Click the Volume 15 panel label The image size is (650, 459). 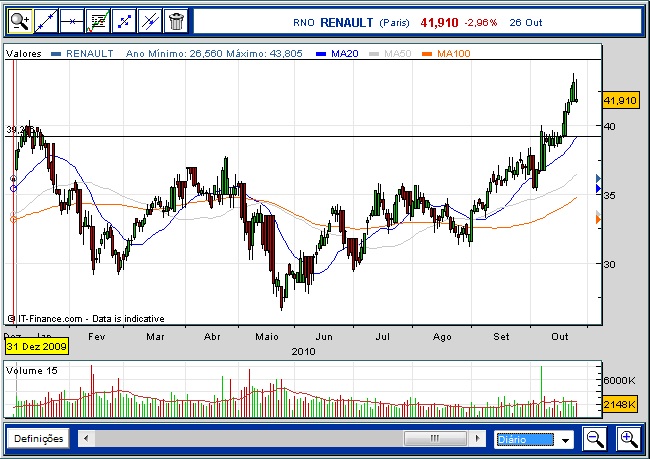pyautogui.click(x=32, y=371)
